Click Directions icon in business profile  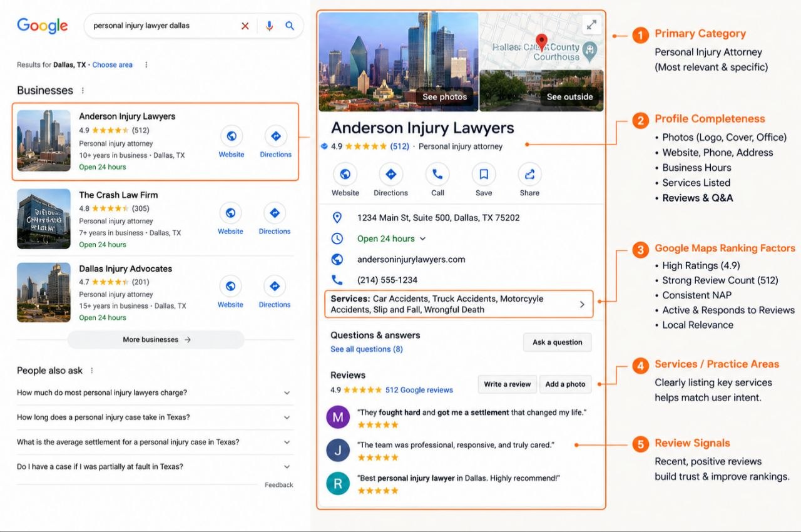[390, 174]
